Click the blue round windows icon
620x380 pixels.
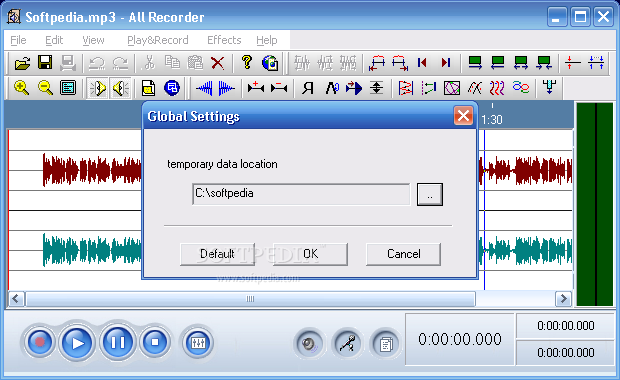172,88
